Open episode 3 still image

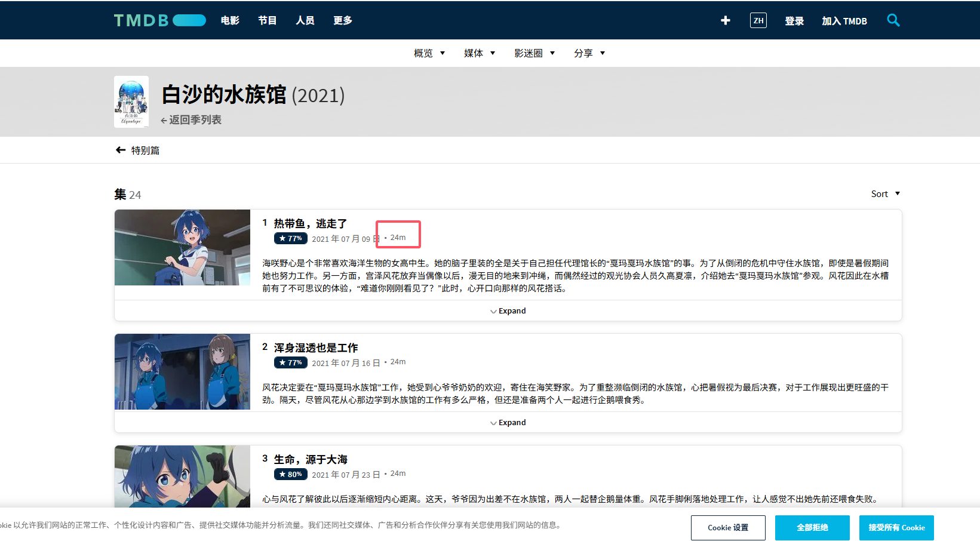click(x=182, y=477)
